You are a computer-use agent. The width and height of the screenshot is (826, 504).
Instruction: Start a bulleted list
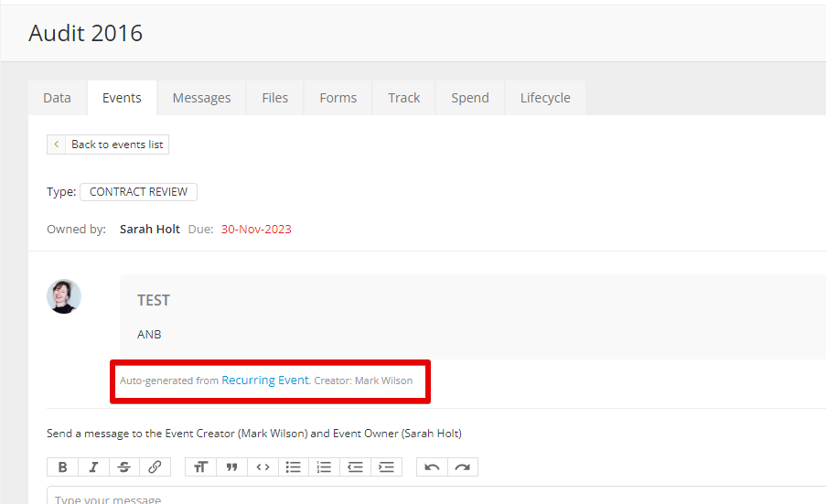point(294,466)
